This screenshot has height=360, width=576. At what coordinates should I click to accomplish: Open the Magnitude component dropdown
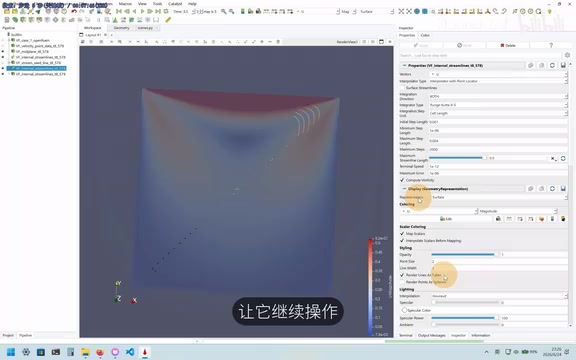(518, 211)
